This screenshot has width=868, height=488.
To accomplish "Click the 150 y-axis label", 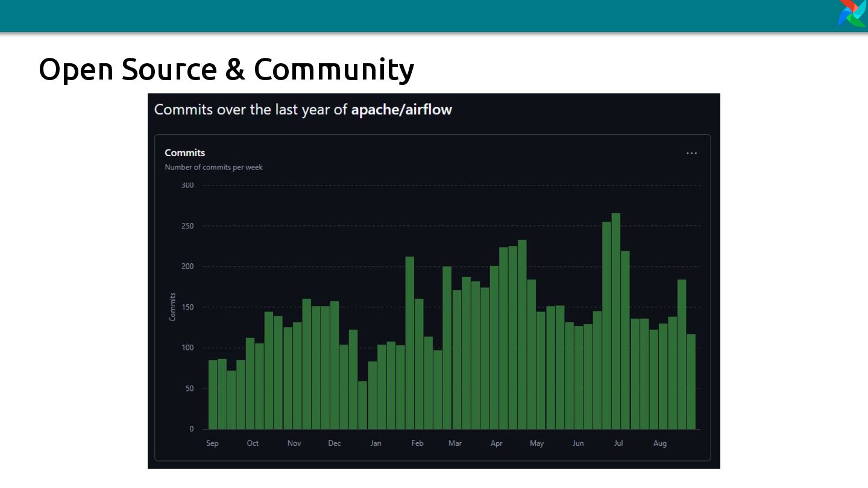I will [x=187, y=307].
